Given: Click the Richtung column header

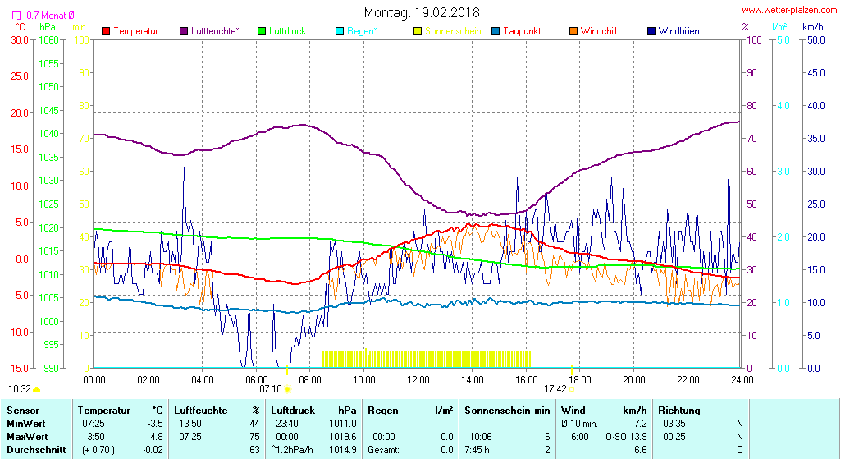Looking at the screenshot, I should tap(679, 411).
